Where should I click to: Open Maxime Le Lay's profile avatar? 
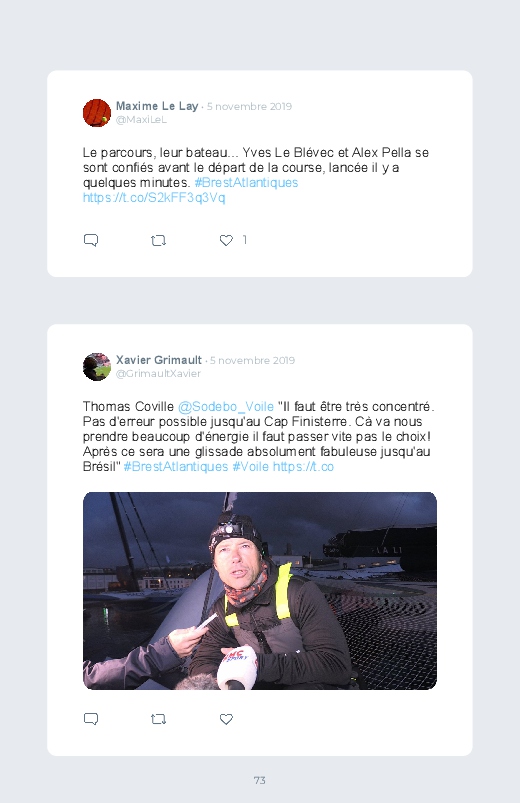point(97,113)
